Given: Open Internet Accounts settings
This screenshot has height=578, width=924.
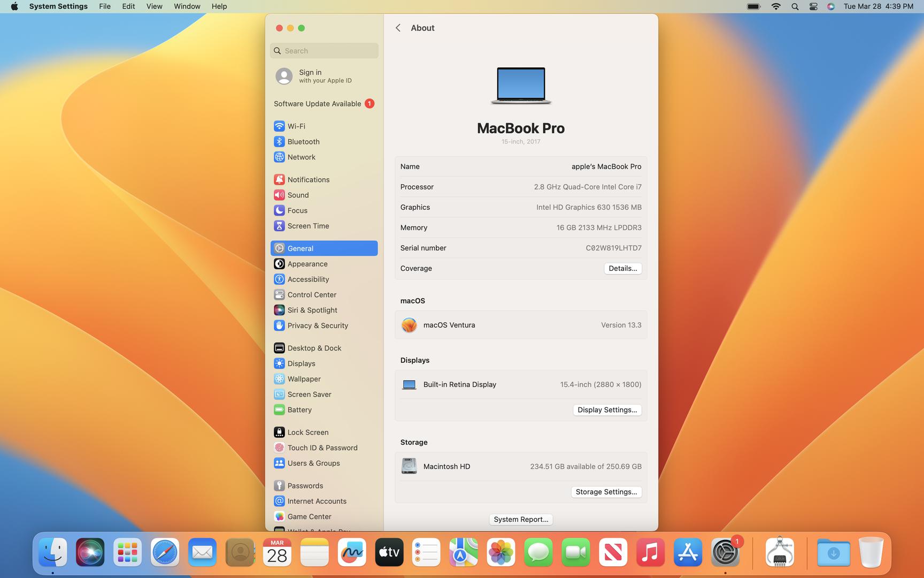Looking at the screenshot, I should click(324, 501).
